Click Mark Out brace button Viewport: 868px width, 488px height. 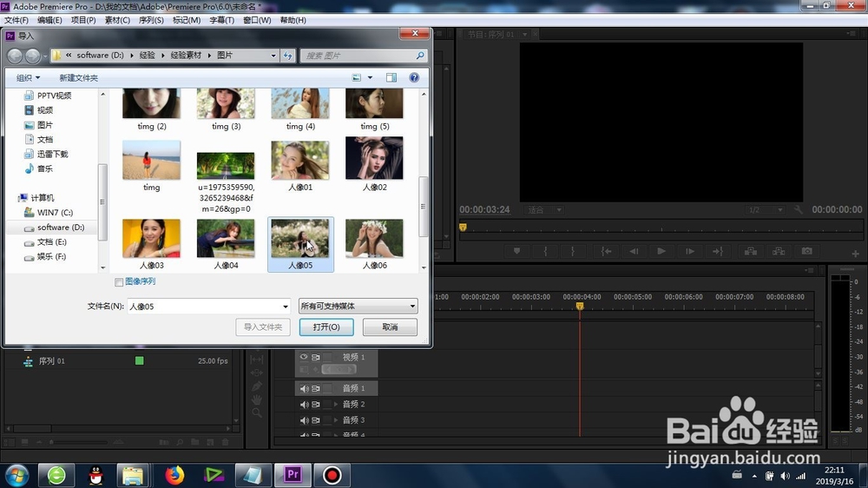tap(573, 252)
